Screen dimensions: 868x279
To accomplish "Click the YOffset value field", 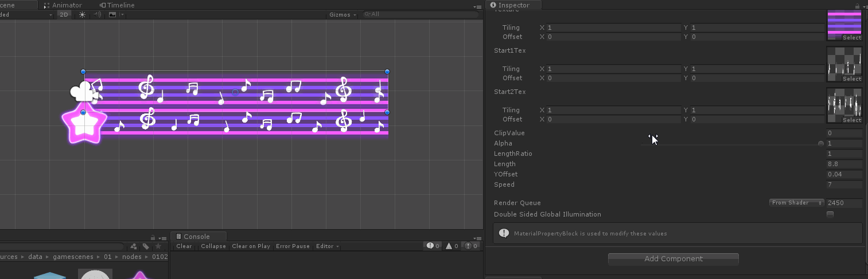I will [844, 174].
